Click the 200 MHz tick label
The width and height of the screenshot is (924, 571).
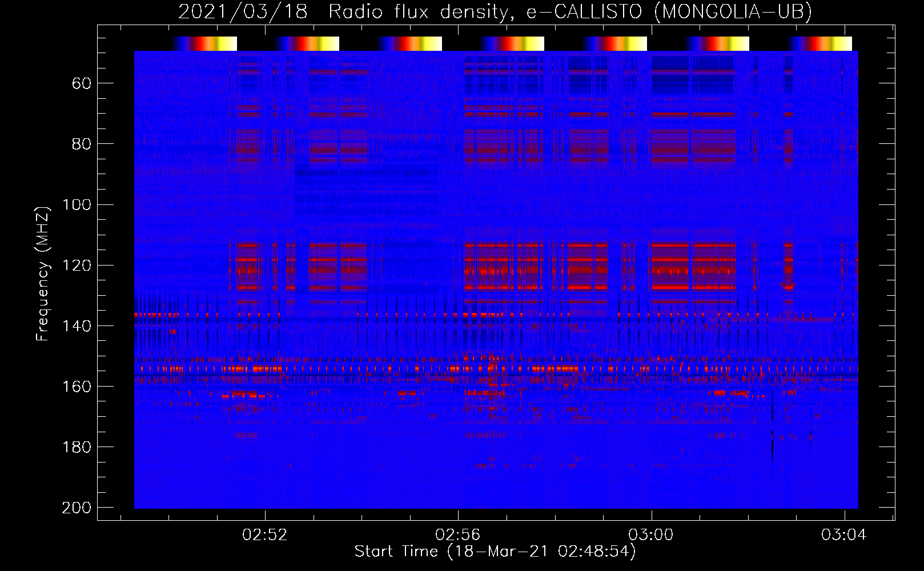point(77,508)
